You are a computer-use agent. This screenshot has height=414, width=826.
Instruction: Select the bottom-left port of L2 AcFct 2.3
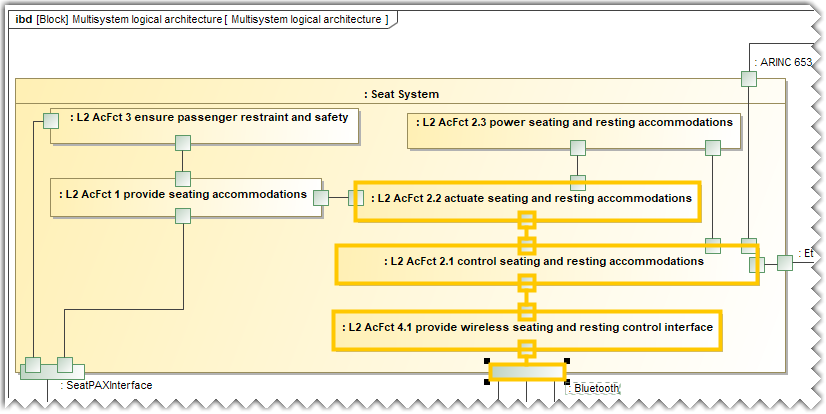pos(578,148)
